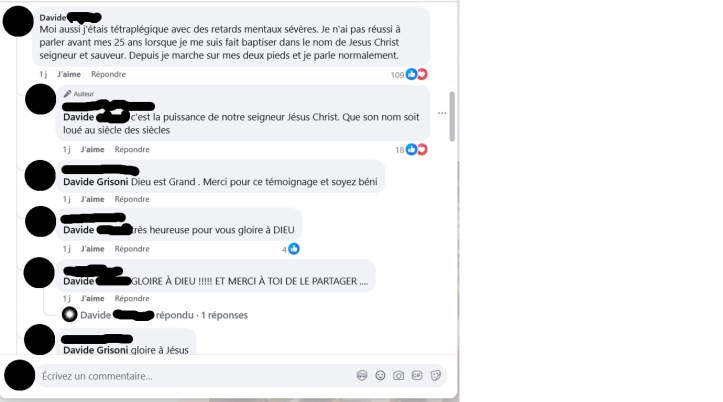Image resolution: width=723 pixels, height=402 pixels.
Task: Click the comments scrollbar thumb
Action: coord(452,117)
